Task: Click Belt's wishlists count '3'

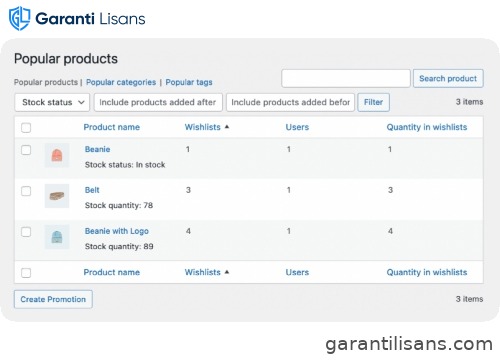Action: (x=188, y=190)
